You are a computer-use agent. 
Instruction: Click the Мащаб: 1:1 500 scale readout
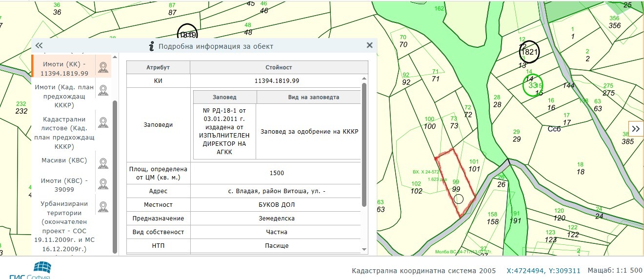tap(615, 271)
